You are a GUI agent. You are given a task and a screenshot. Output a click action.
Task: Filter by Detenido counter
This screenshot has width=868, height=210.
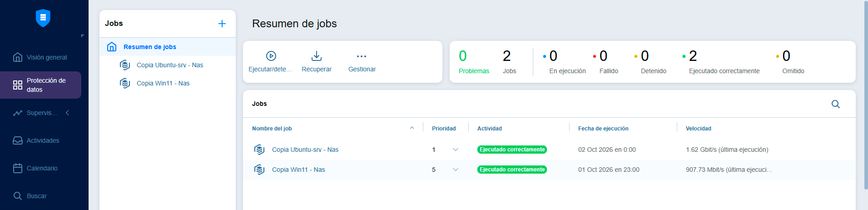tap(650, 62)
